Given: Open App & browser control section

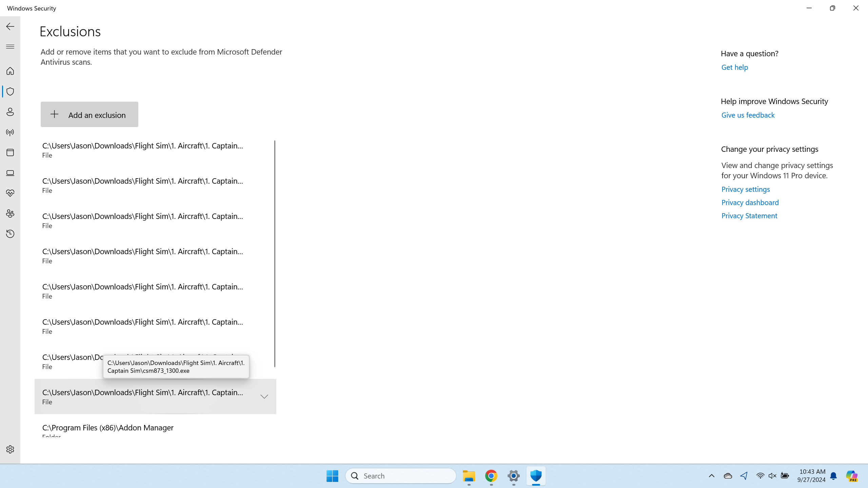Looking at the screenshot, I should (x=10, y=152).
